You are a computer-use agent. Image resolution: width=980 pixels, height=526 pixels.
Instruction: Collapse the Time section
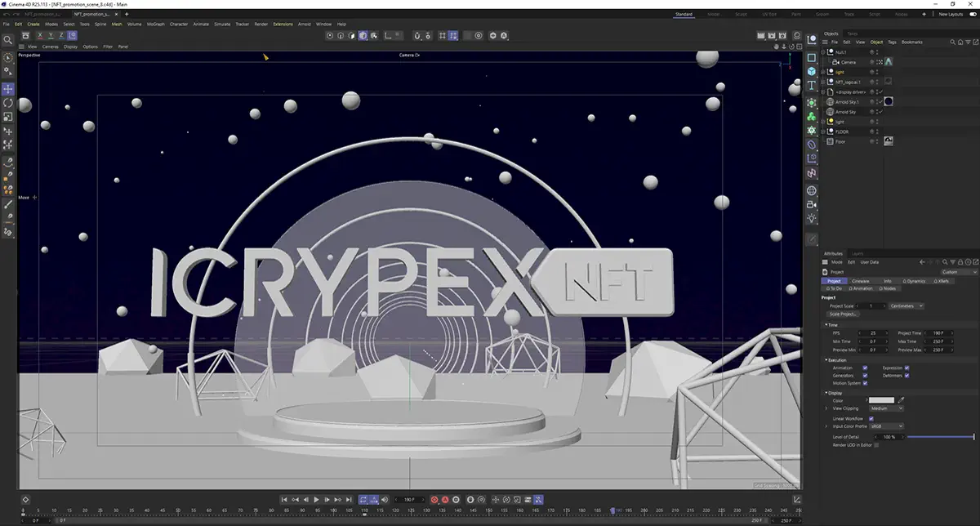[826, 325]
